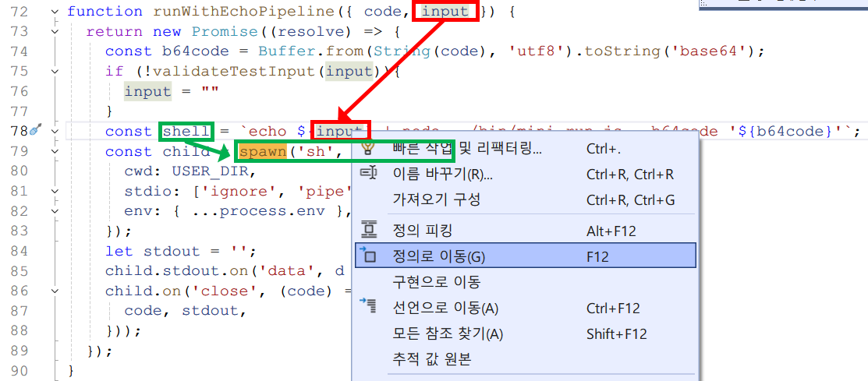Screen dimensions: 868x381
Task: Collapse the if block at line 75
Action: [x=55, y=72]
